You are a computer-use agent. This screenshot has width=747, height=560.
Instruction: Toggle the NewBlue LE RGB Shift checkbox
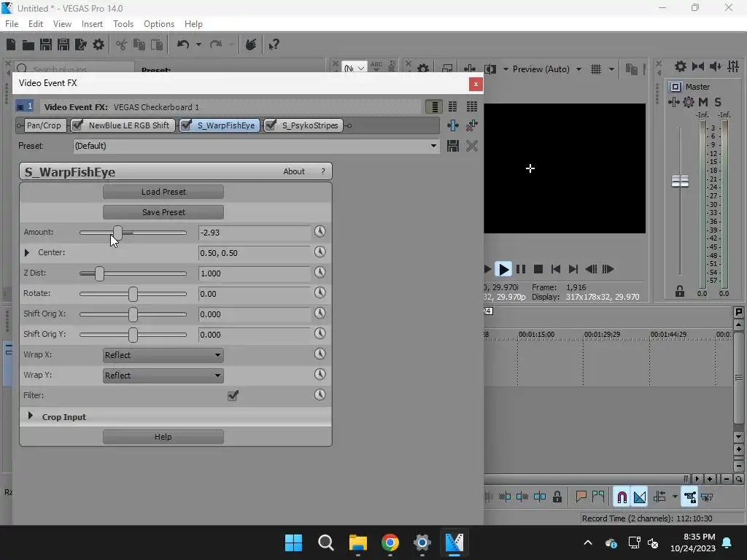point(77,125)
